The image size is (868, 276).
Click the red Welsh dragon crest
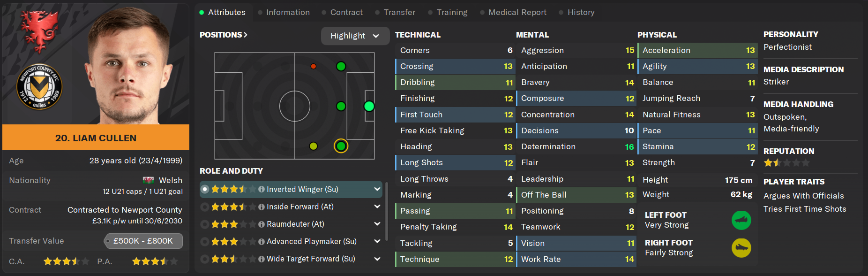[x=40, y=30]
